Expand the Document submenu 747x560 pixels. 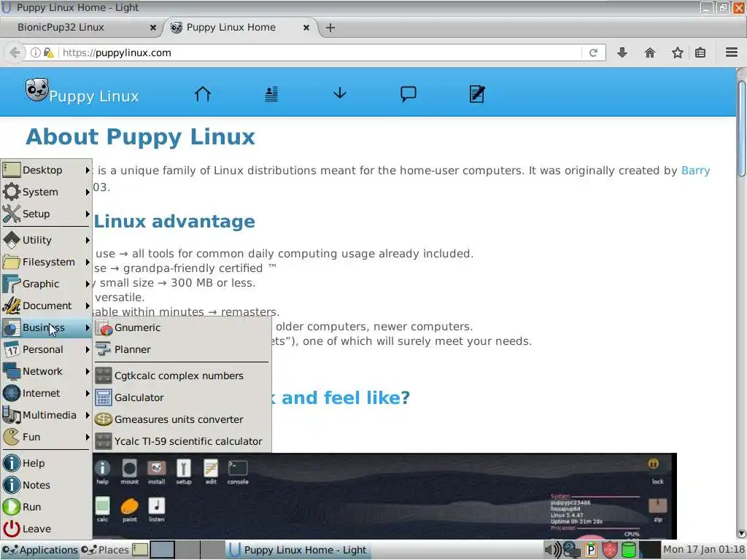point(46,306)
